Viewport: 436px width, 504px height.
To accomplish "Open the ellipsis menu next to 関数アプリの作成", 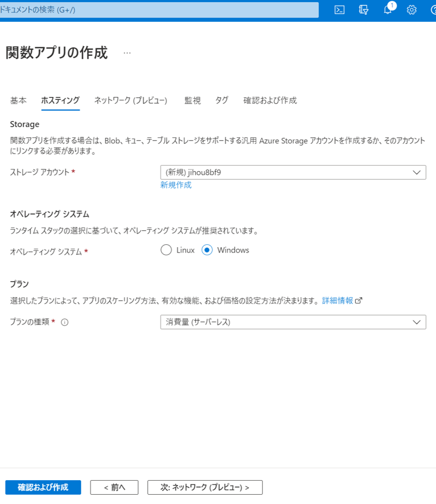I will (127, 53).
